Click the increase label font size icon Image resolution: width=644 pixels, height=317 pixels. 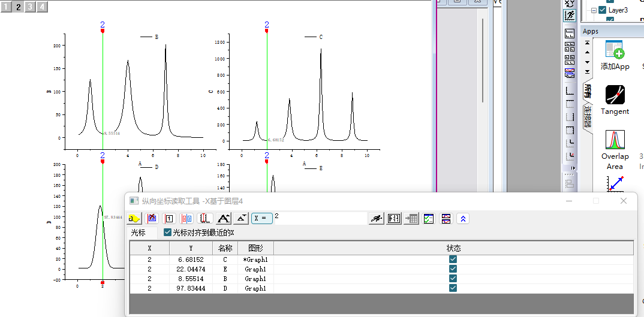pyautogui.click(x=224, y=219)
